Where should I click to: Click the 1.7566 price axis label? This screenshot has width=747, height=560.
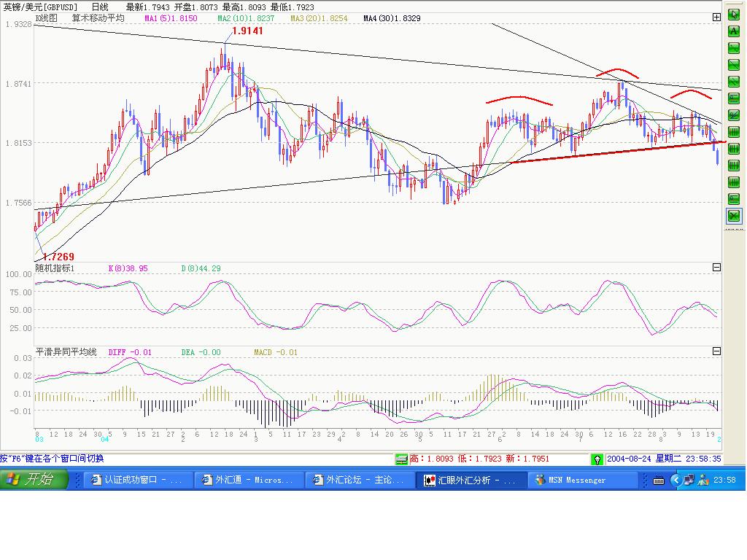(18, 203)
